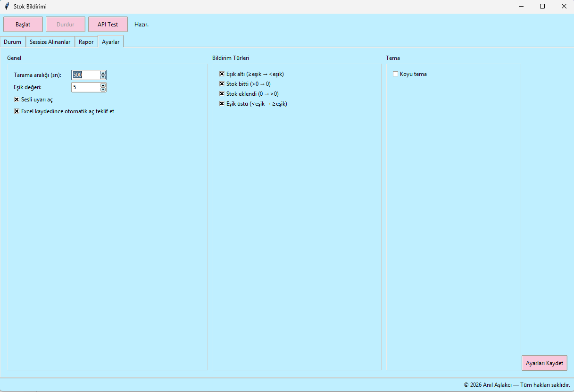The image size is (574, 392).
Task: Click the feather app icon in title bar
Action: click(7, 6)
